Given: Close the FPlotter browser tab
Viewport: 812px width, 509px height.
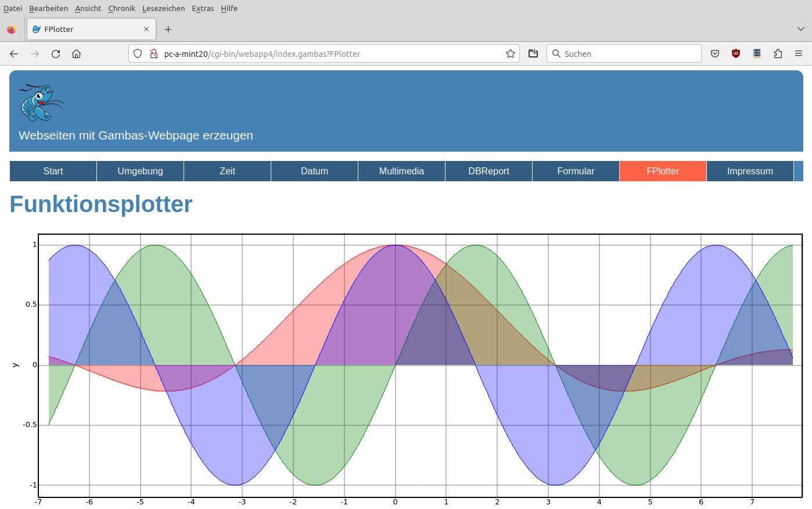Looking at the screenshot, I should tap(146, 29).
